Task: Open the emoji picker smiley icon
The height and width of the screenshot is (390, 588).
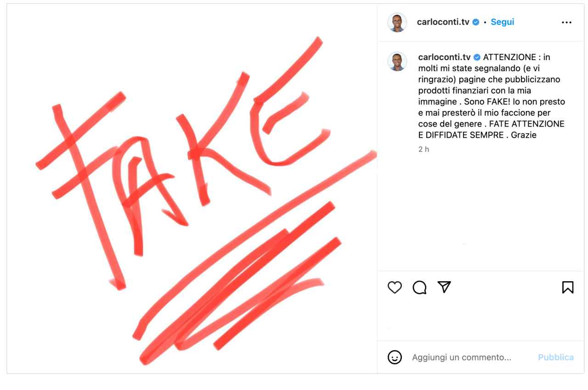Action: pyautogui.click(x=395, y=357)
